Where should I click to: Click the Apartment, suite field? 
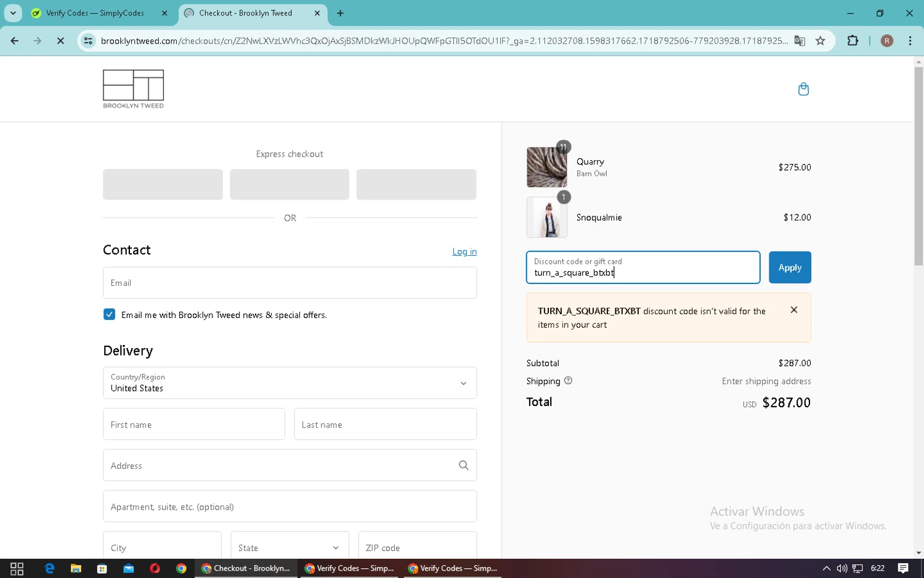tap(290, 507)
